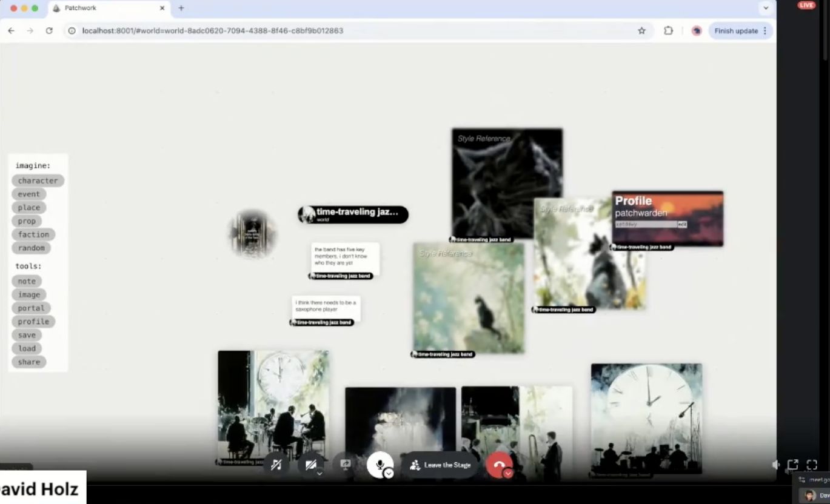Open the browser extensions puzzle icon

[668, 31]
